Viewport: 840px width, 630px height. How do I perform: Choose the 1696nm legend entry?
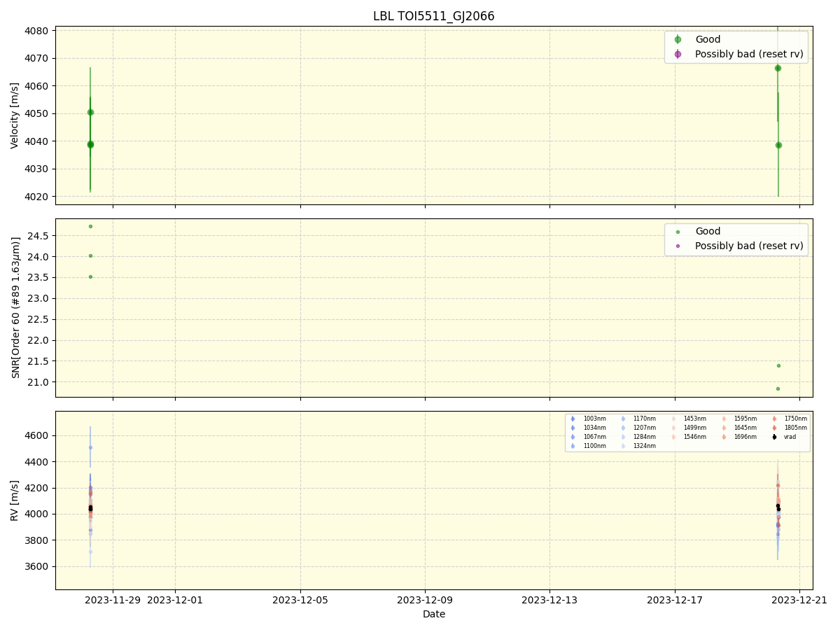pos(738,437)
